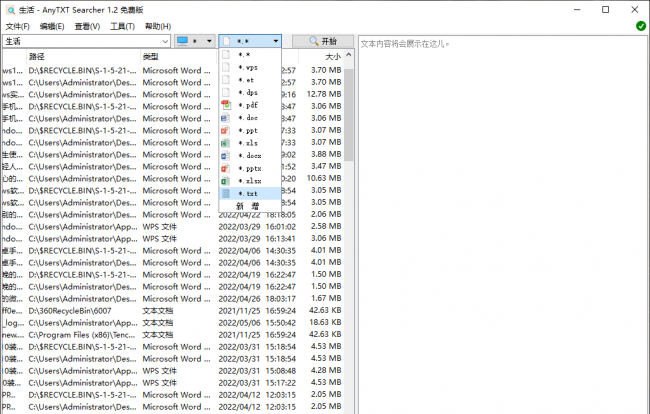The image size is (650, 414).
Task: Select the 18.63 KB 文本文档 row
Action: (173, 323)
